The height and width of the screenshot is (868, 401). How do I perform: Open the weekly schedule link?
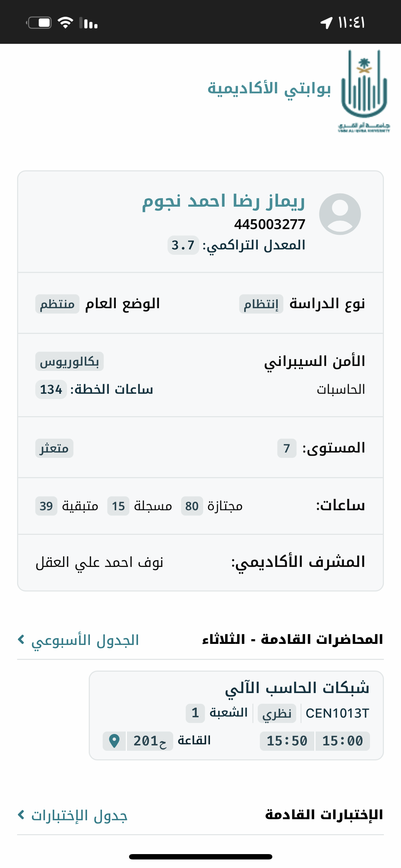coord(85,640)
